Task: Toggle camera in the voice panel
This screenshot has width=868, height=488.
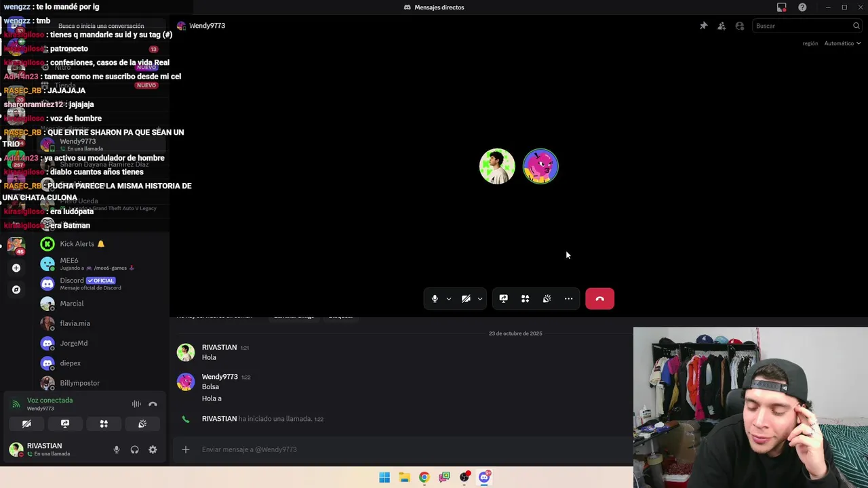Action: (26, 424)
